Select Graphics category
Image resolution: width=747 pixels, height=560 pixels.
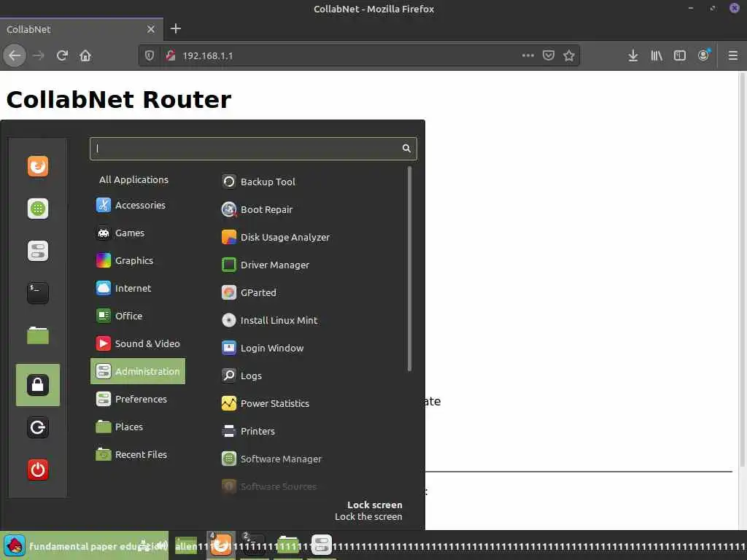125,260
